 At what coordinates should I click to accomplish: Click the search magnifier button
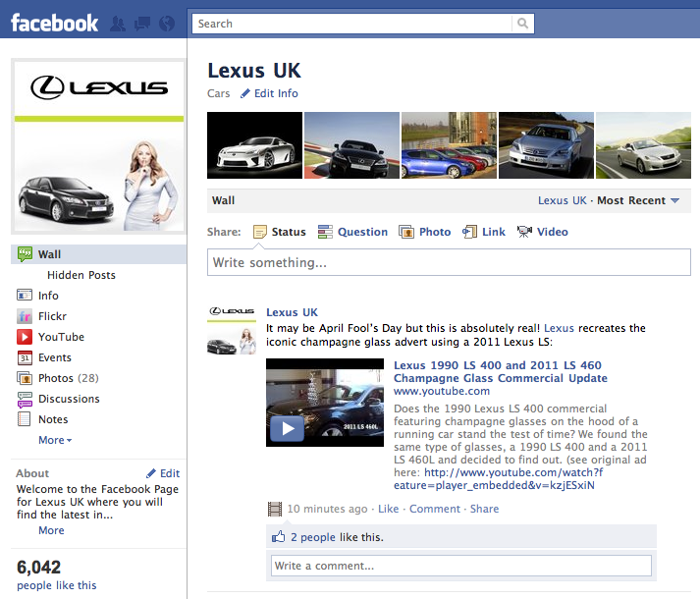click(x=522, y=24)
